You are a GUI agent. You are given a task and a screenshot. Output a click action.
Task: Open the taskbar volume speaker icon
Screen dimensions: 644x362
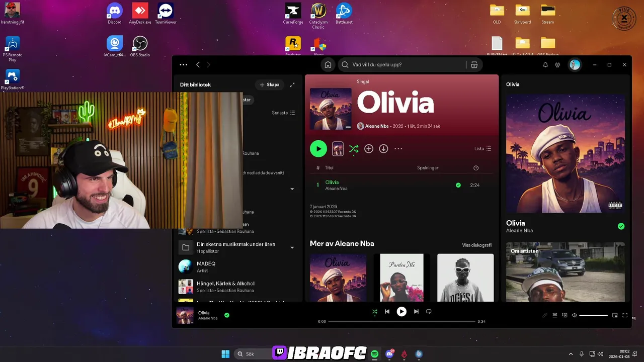[x=601, y=354]
